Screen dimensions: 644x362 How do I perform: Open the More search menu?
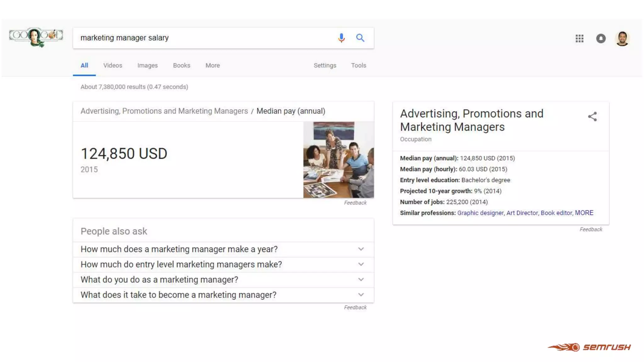213,65
